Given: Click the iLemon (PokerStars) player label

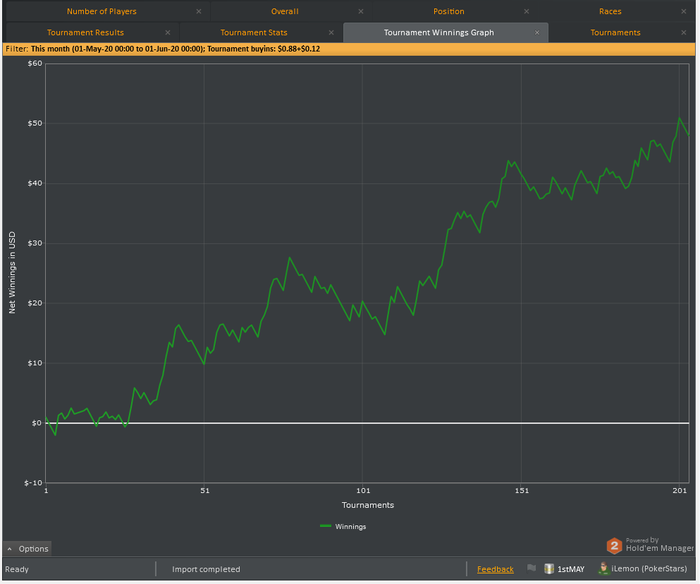Looking at the screenshot, I should [x=649, y=568].
